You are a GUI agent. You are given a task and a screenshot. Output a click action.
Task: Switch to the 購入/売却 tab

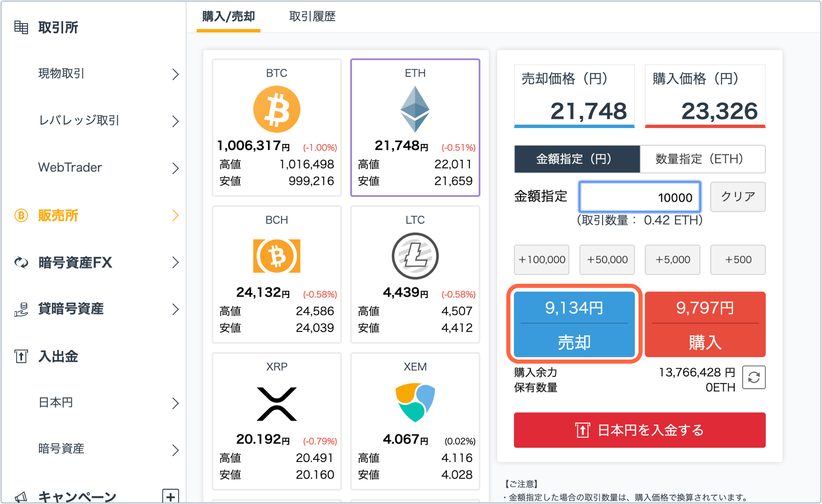coord(229,17)
